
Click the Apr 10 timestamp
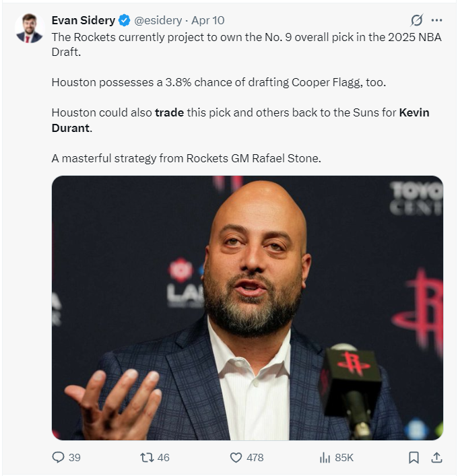point(209,21)
